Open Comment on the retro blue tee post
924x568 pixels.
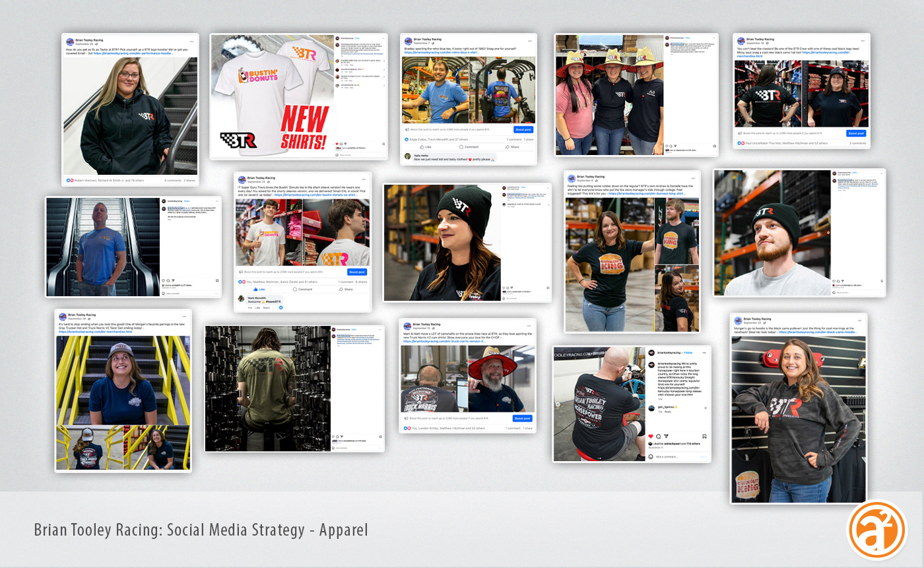[470, 147]
